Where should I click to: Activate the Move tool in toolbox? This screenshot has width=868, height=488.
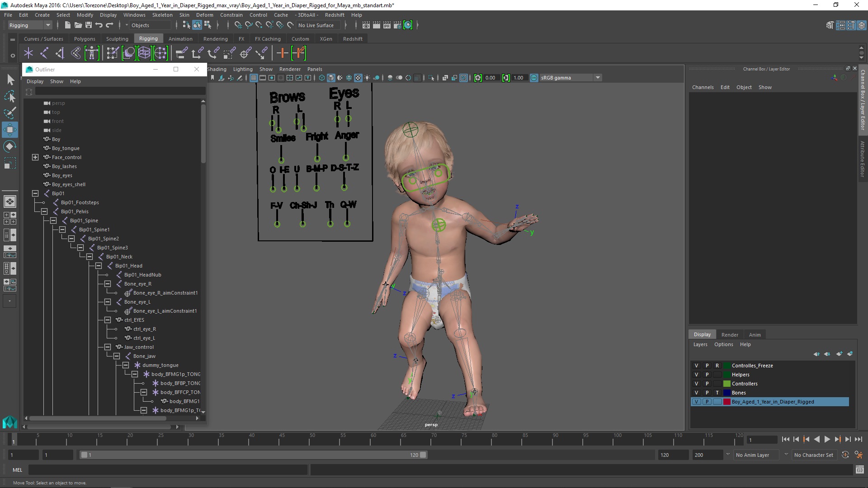10,130
